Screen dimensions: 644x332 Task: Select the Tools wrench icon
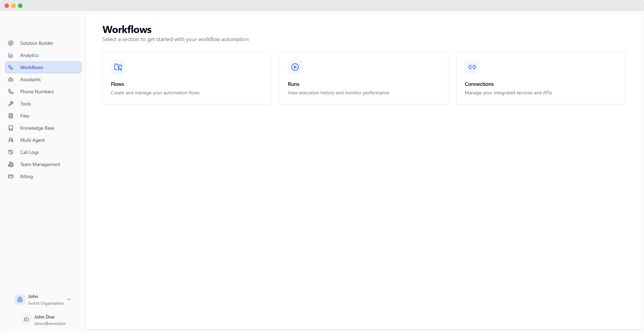(x=11, y=104)
